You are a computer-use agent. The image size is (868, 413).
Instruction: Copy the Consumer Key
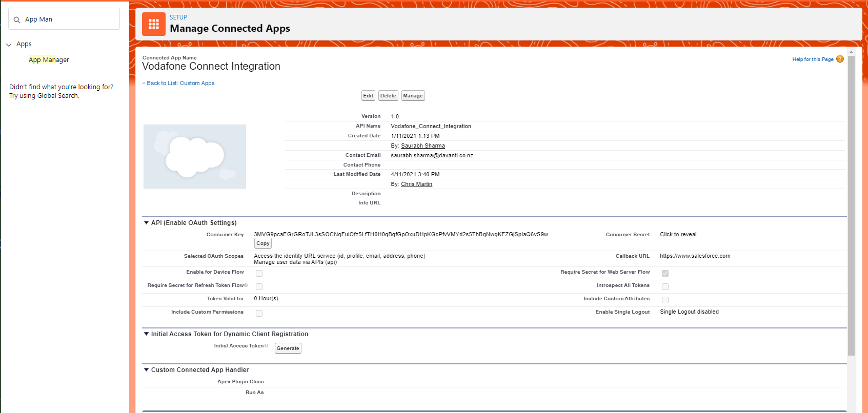coord(263,243)
